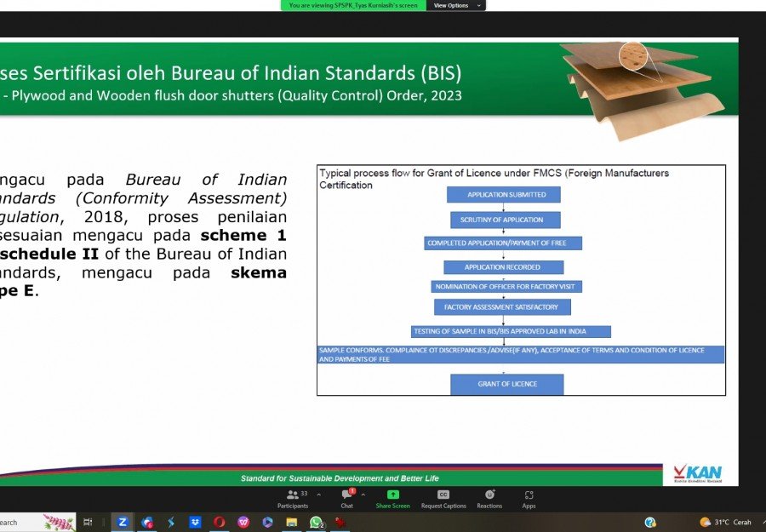The image size is (766, 532).
Task: Open WhatsApp from the taskbar
Action: coord(316,523)
